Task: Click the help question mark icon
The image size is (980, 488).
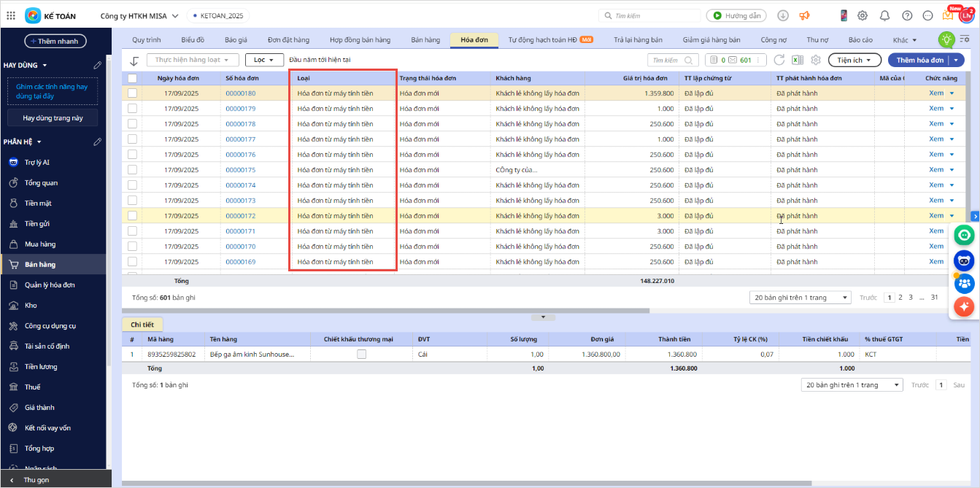Action: (x=907, y=15)
